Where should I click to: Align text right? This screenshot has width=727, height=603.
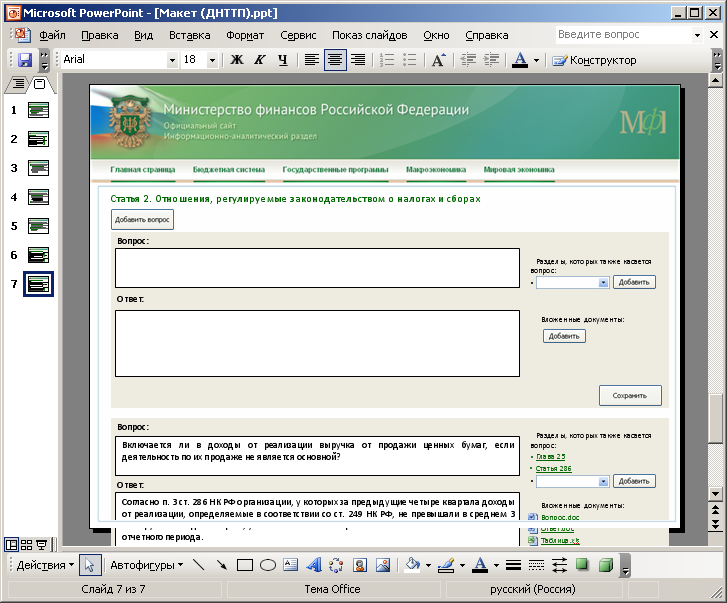pyautogui.click(x=358, y=60)
